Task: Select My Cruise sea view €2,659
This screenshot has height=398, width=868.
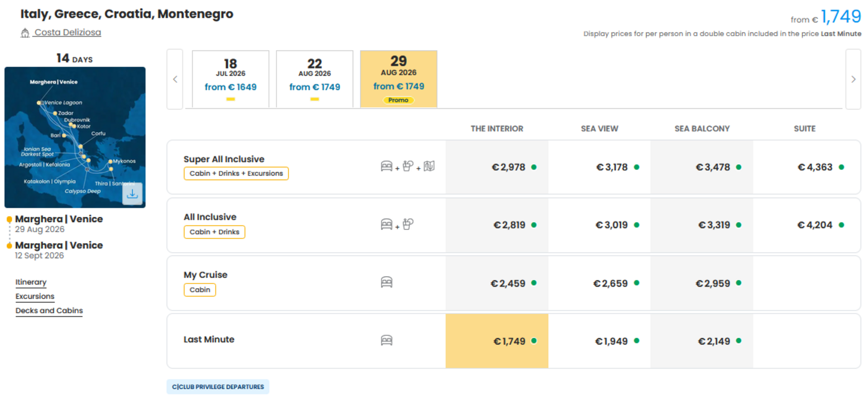Action: tap(600, 283)
